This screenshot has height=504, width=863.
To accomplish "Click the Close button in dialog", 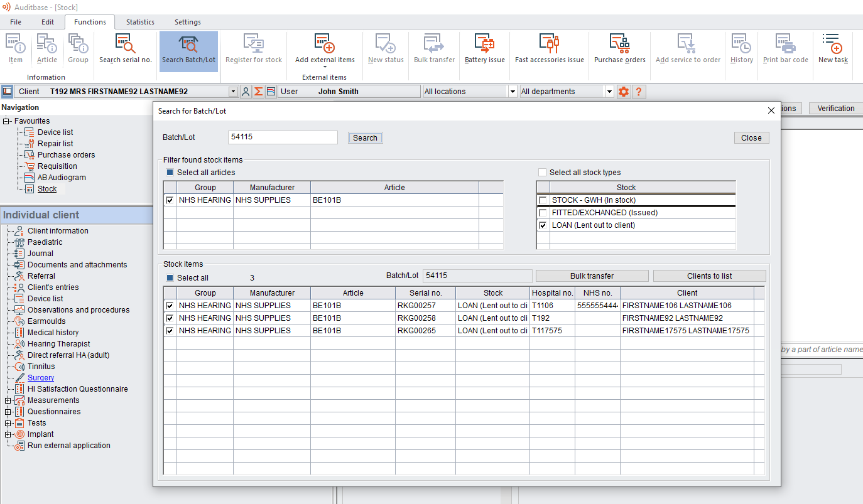I will pyautogui.click(x=751, y=138).
